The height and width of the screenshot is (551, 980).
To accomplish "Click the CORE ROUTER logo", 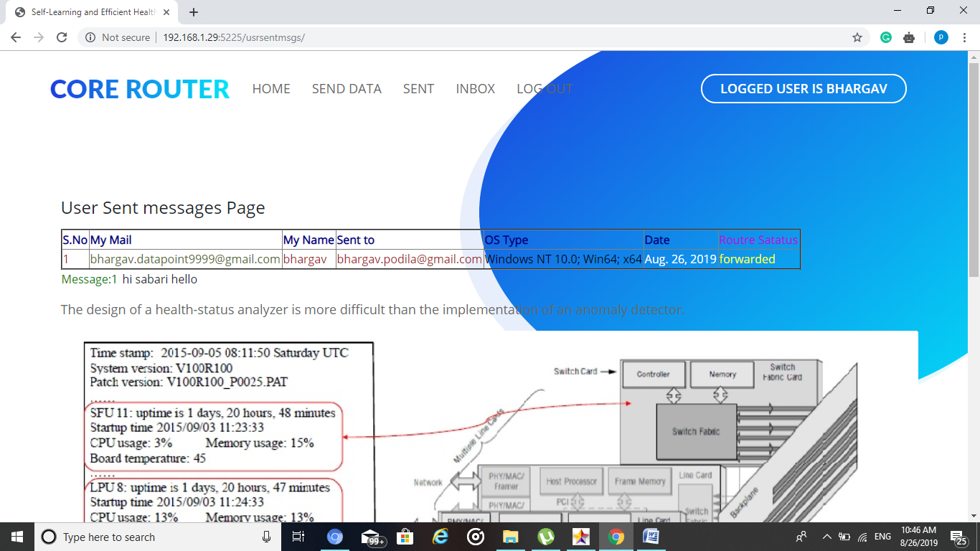I will click(140, 89).
